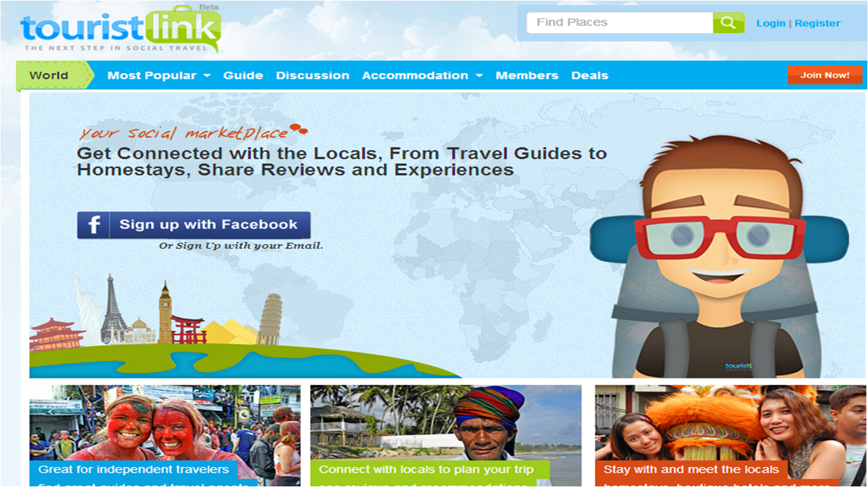The width and height of the screenshot is (868, 487).
Task: Click Sign up with Facebook button
Action: click(194, 225)
